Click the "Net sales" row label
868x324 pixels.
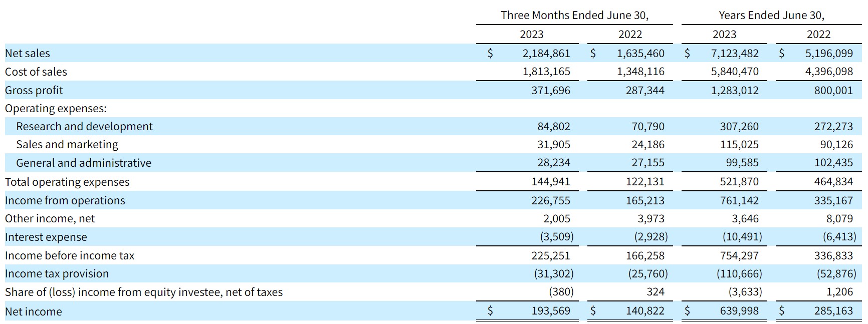coord(28,53)
